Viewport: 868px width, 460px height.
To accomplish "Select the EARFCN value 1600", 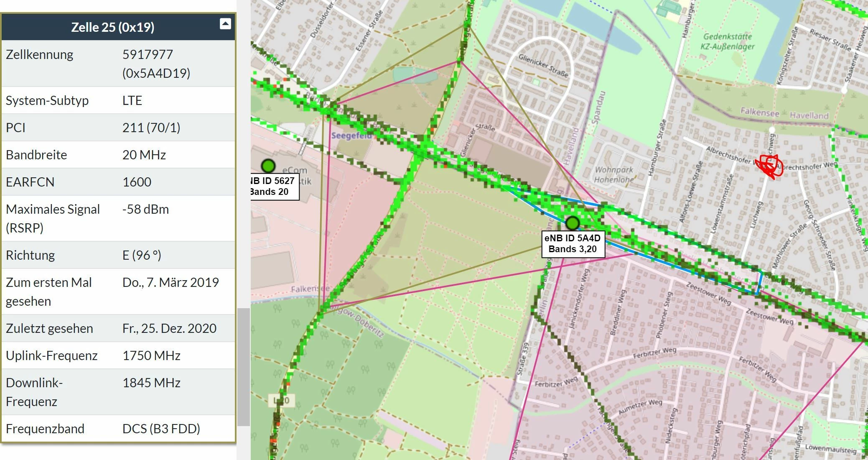I will [137, 182].
